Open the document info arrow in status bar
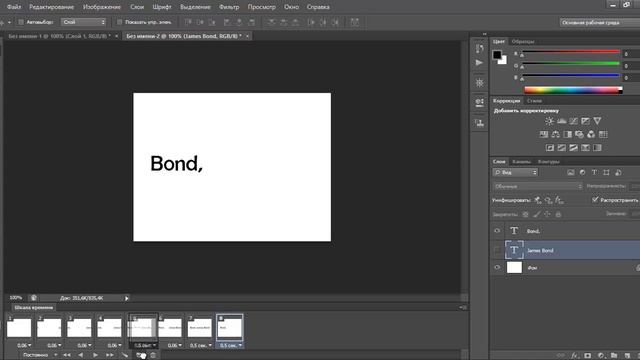 (127, 298)
